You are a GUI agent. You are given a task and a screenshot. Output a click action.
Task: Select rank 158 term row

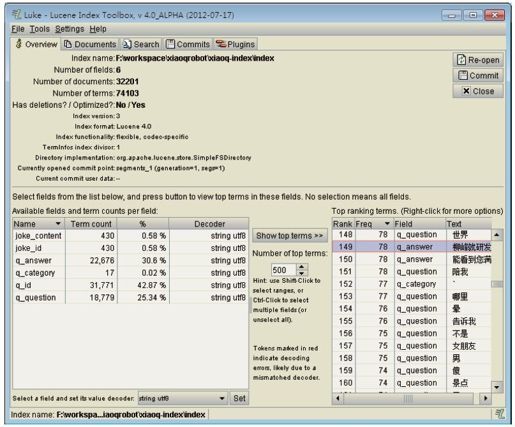pyautogui.click(x=412, y=358)
